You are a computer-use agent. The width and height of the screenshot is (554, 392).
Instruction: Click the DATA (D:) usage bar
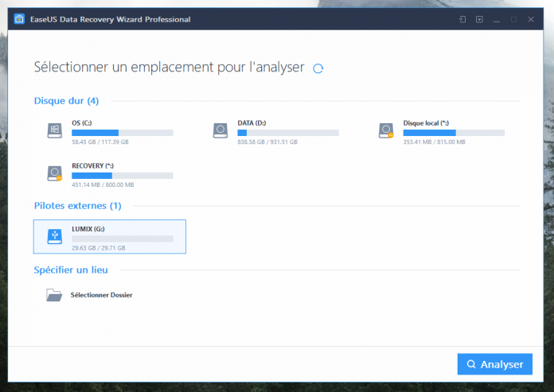click(x=288, y=133)
